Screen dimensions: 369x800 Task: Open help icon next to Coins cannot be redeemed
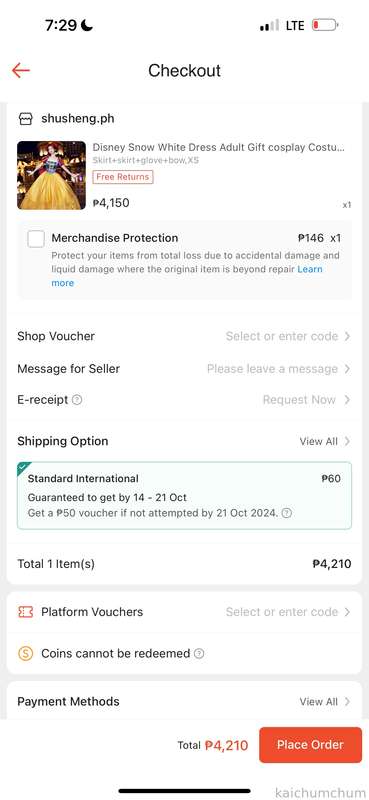pos(200,654)
